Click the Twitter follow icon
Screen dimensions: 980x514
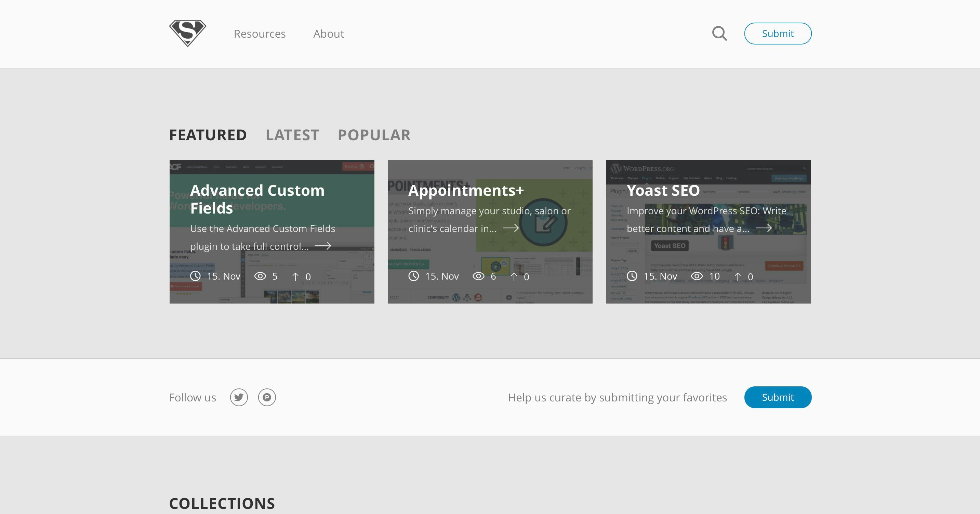[x=239, y=397]
